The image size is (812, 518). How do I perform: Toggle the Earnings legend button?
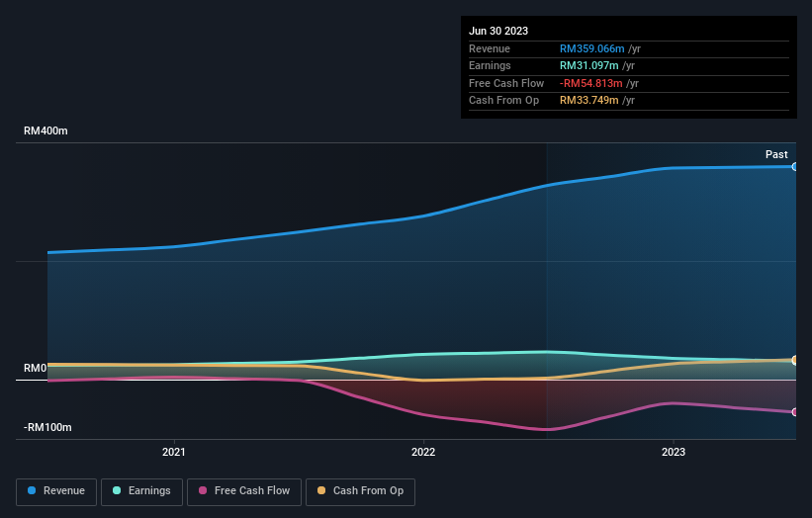(x=141, y=491)
